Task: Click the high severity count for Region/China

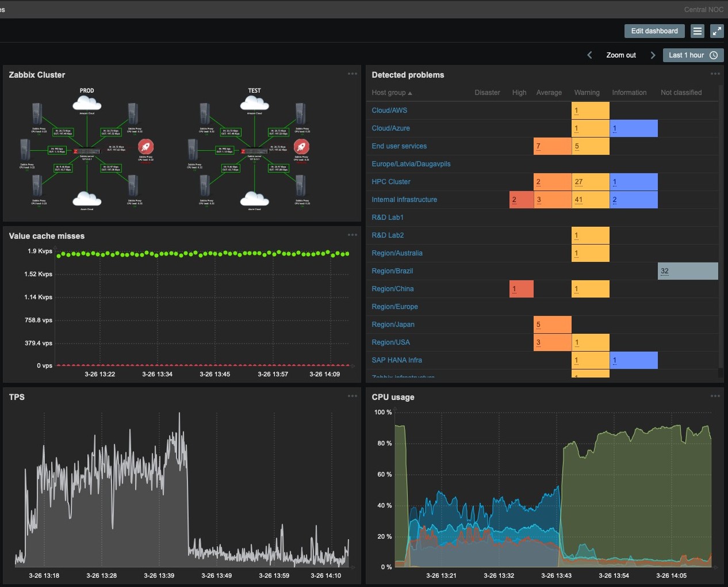Action: click(514, 288)
